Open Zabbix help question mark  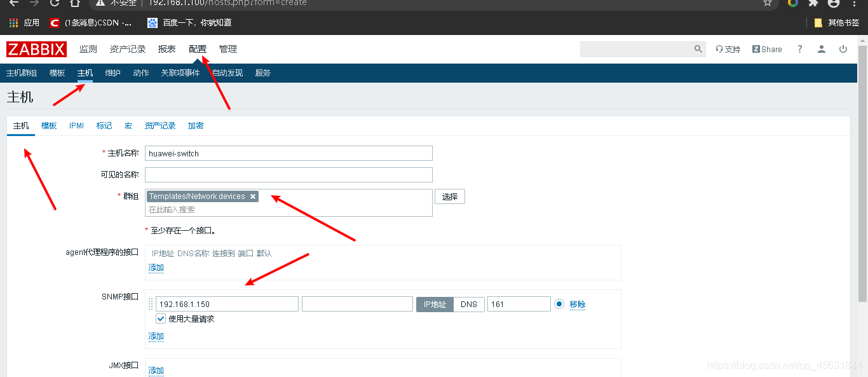pyautogui.click(x=800, y=49)
